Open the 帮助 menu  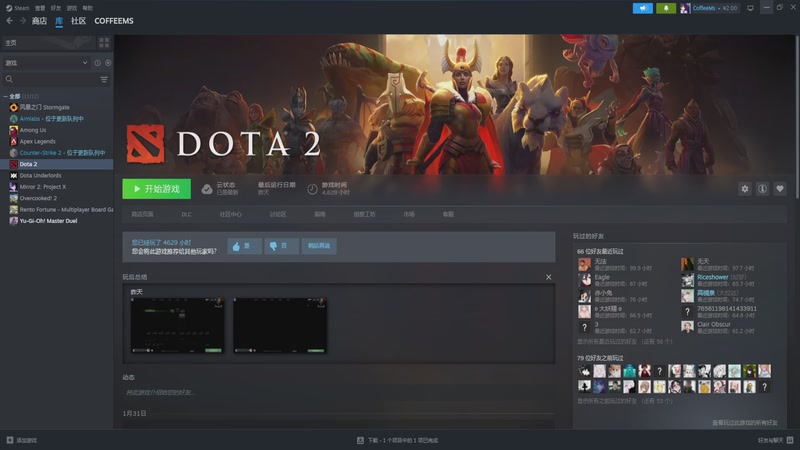88,8
